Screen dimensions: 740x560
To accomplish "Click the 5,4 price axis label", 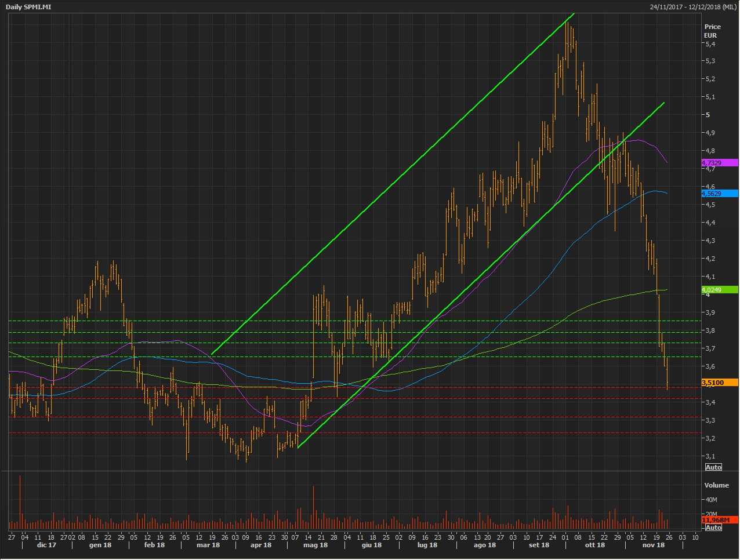I will point(710,44).
